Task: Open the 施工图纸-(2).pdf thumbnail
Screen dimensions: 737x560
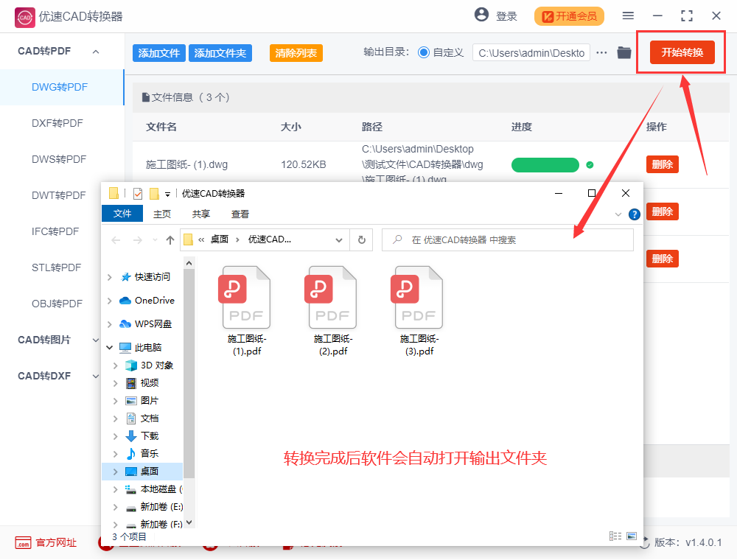Action: point(332,297)
